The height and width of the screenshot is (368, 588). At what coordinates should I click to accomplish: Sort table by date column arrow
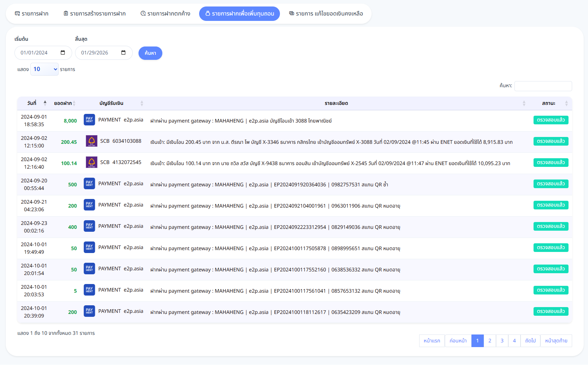tap(45, 103)
